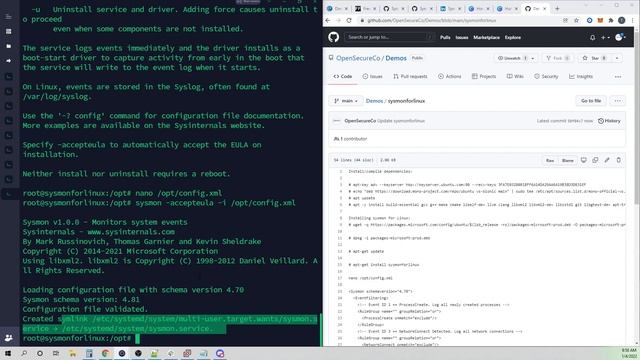Open the Demos repository link in title
640x360 pixels.
pyautogui.click(x=396, y=58)
